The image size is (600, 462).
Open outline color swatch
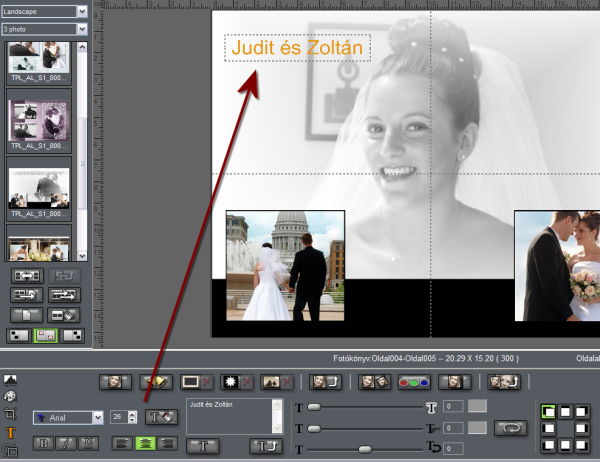click(477, 406)
